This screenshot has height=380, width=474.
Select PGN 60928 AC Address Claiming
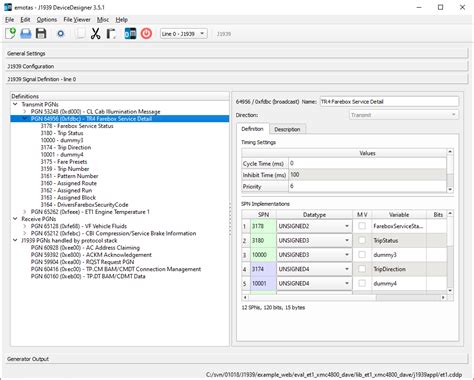coord(85,248)
